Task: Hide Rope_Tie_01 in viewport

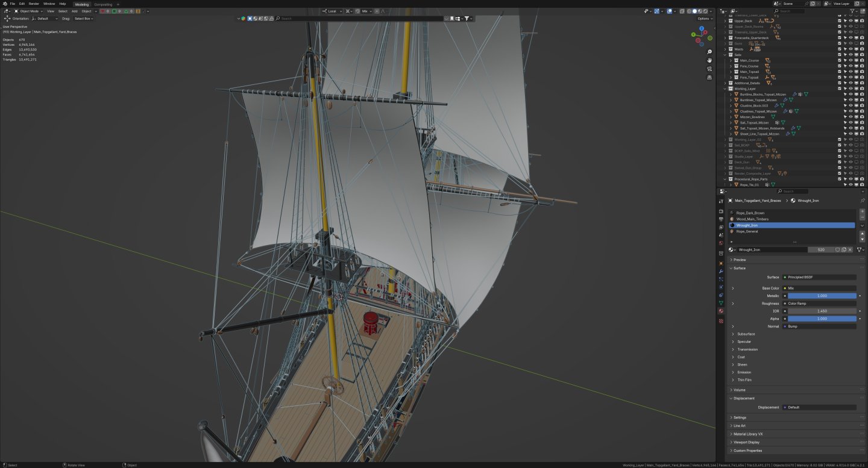Action: point(851,184)
